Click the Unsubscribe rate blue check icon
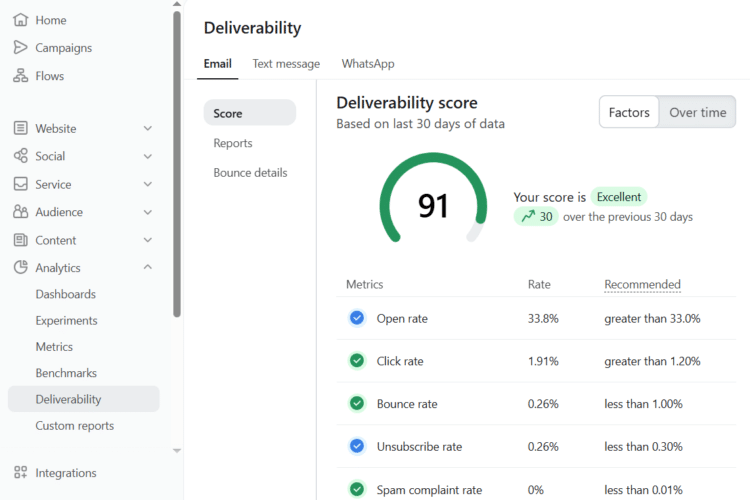This screenshot has height=500, width=750. point(357,446)
